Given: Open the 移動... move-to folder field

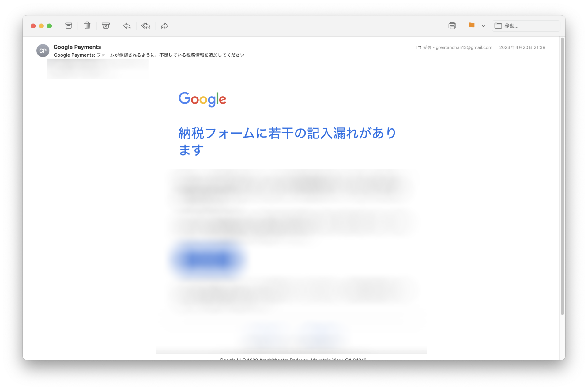Looking at the screenshot, I should pyautogui.click(x=526, y=26).
